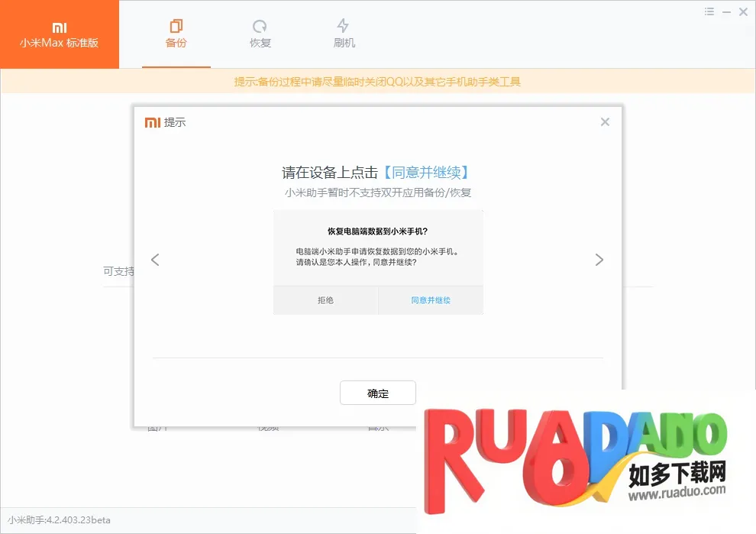Click the 小米助手 version text in status bar

[x=60, y=520]
